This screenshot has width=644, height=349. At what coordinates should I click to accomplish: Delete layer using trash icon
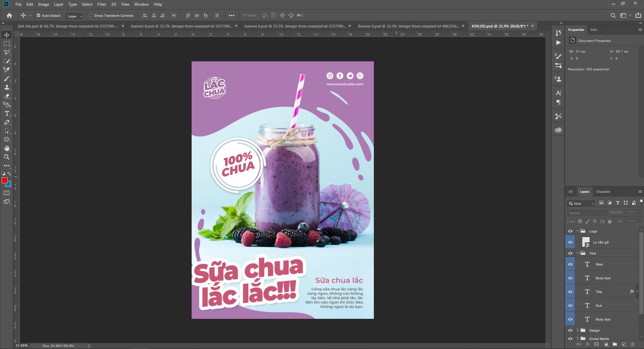pyautogui.click(x=633, y=344)
